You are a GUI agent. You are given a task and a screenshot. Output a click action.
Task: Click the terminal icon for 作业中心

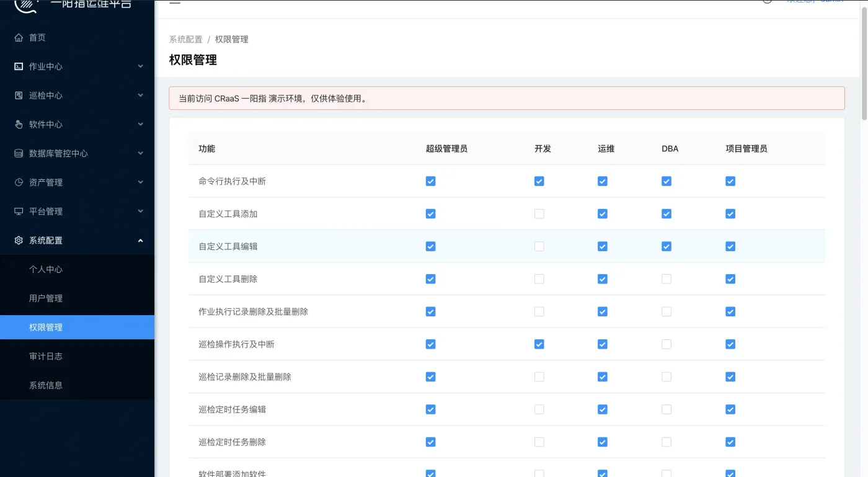coord(19,66)
